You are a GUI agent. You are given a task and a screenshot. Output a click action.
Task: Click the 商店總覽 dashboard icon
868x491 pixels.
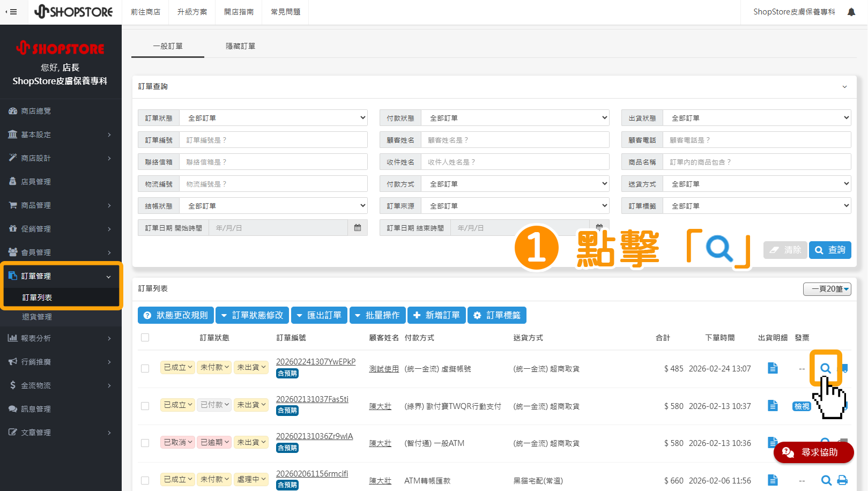[13, 111]
